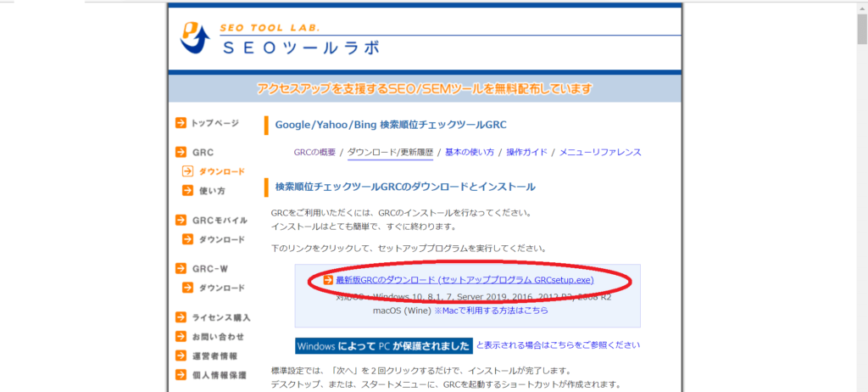Click the arrow icon beside GRC-W

pyautogui.click(x=181, y=268)
